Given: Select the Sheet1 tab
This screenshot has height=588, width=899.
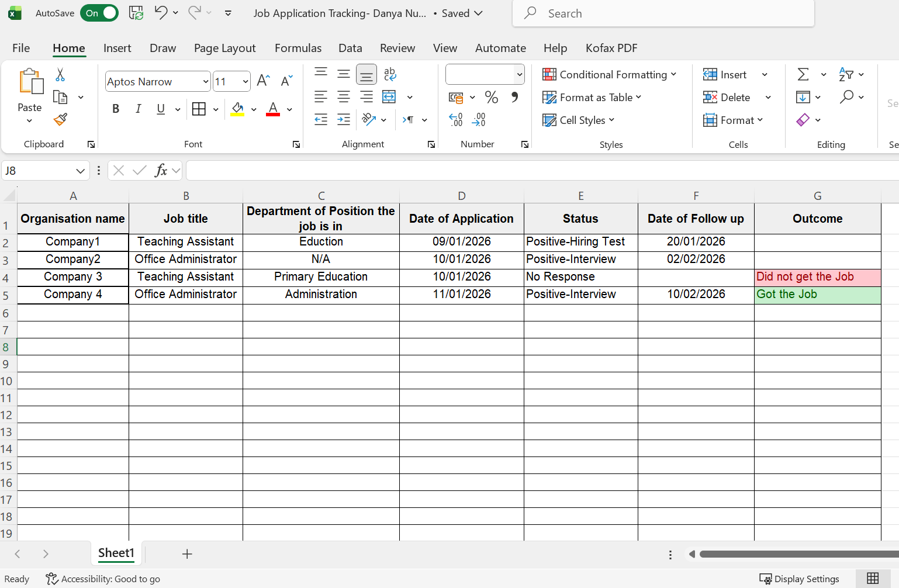Looking at the screenshot, I should (116, 553).
